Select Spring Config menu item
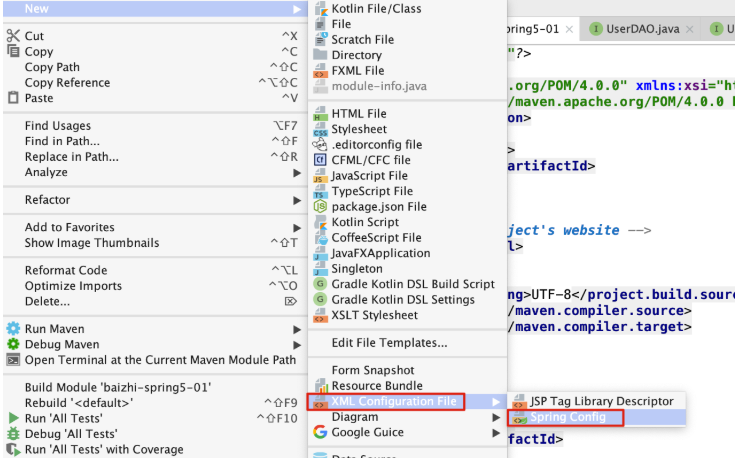The height and width of the screenshot is (458, 745). click(x=597, y=417)
